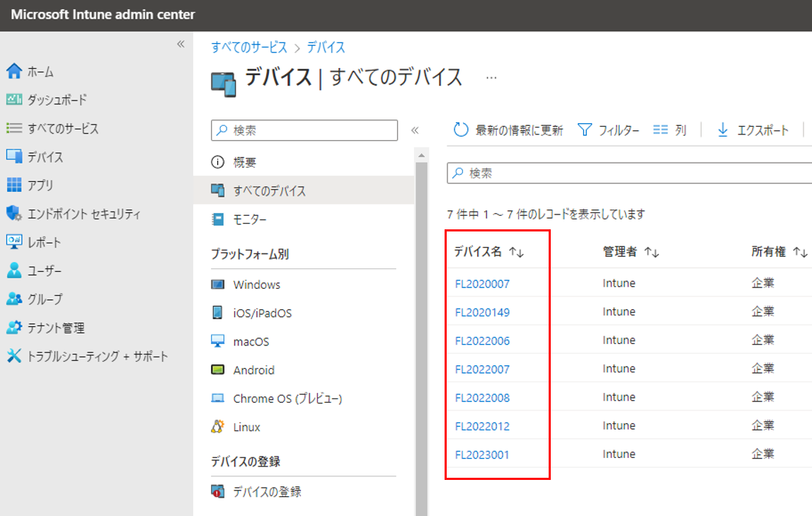Select すべてのデバイス menu item

[x=304, y=190]
